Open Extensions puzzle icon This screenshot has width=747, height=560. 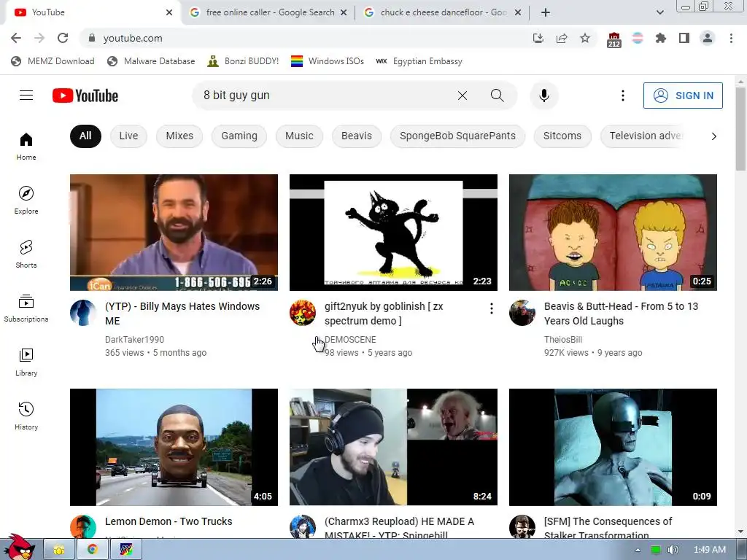(x=660, y=38)
